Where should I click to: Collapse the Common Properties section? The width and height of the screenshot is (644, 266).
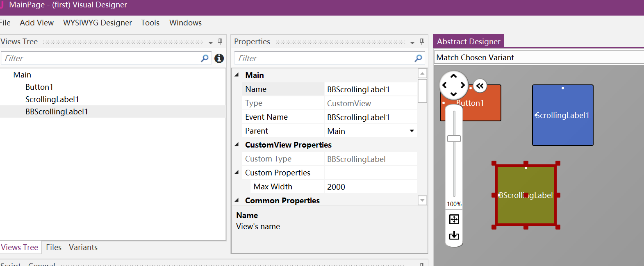(x=237, y=200)
